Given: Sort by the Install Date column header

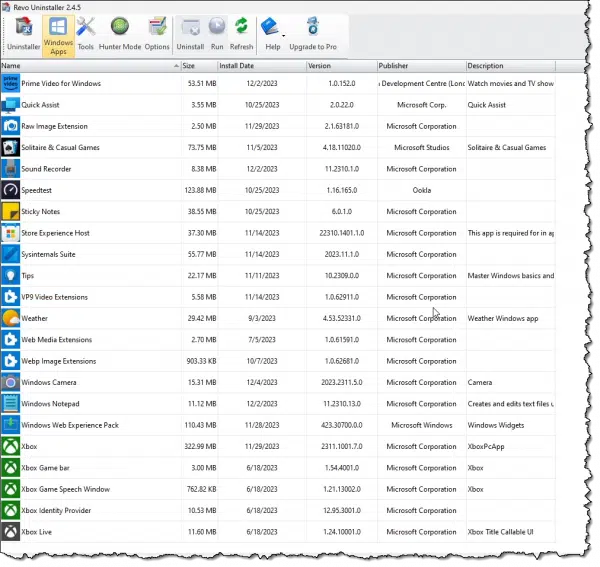Looking at the screenshot, I should [262, 66].
